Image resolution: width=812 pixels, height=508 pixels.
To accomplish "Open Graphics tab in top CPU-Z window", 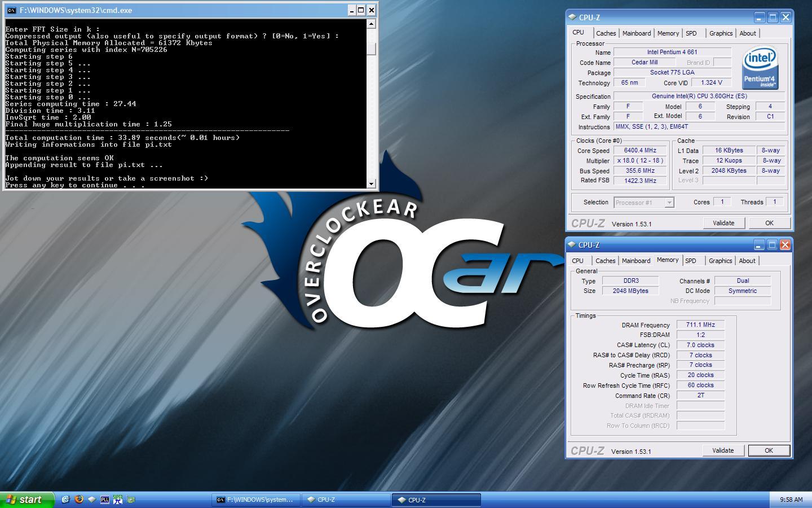I will click(x=721, y=33).
